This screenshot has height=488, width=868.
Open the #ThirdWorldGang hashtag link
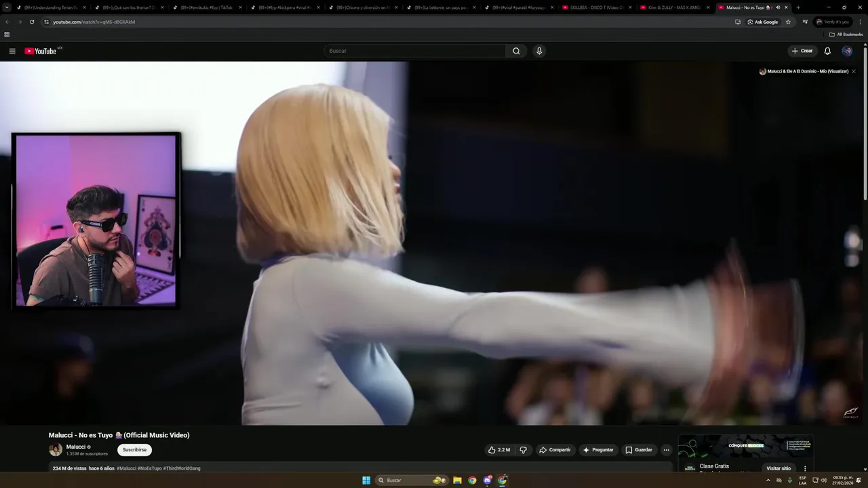tap(182, 468)
